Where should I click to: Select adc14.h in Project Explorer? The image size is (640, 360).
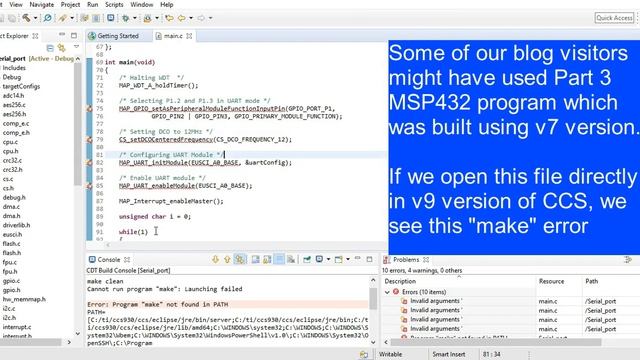13,96
